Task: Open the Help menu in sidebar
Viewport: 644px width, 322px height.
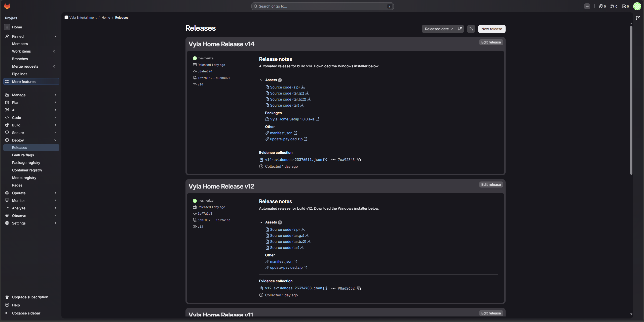Action: click(x=31, y=305)
